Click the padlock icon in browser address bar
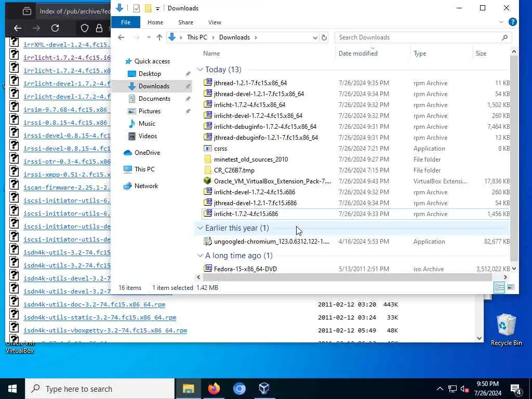Viewport: 532px width, 399px height. pyautogui.click(x=99, y=28)
